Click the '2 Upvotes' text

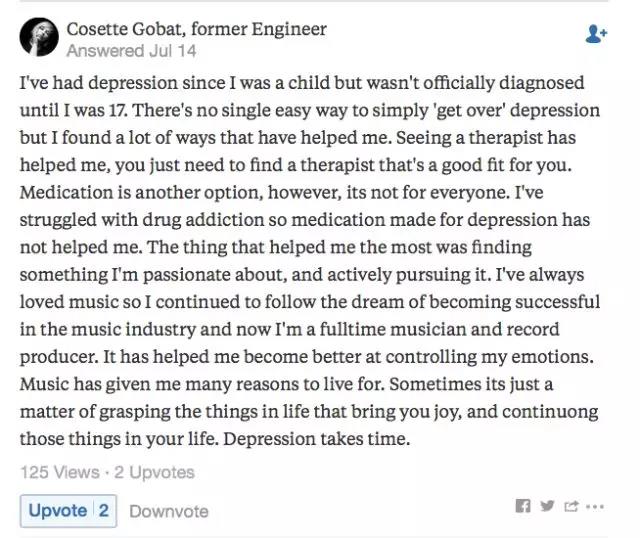[x=154, y=472]
